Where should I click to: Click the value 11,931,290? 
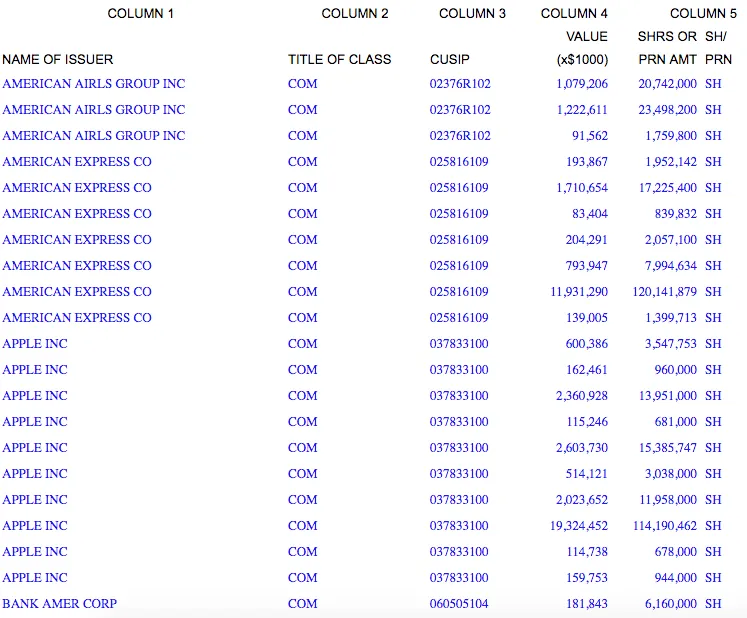(x=579, y=292)
